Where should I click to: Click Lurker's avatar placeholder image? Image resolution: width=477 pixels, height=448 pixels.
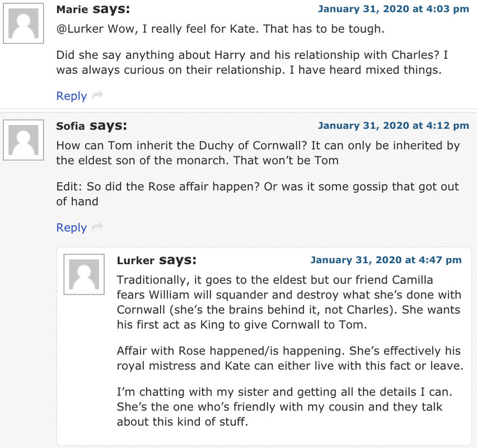pyautogui.click(x=84, y=274)
